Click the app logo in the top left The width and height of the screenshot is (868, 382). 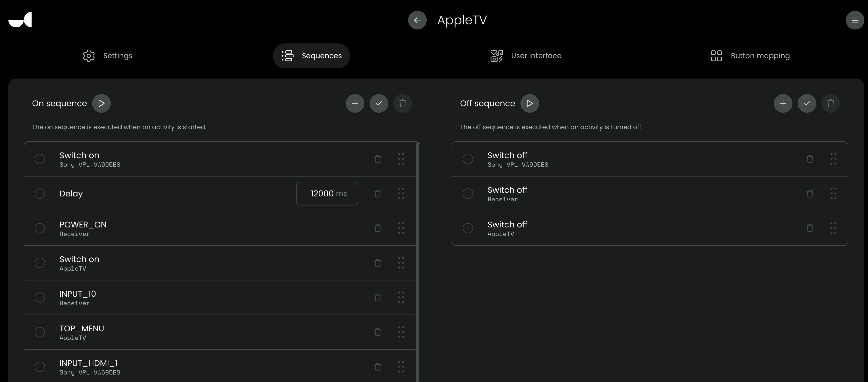[20, 20]
